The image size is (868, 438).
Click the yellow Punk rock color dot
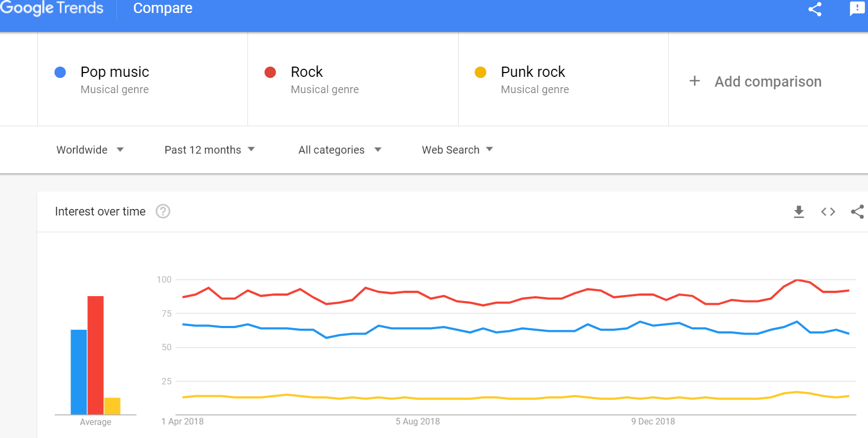coord(480,72)
